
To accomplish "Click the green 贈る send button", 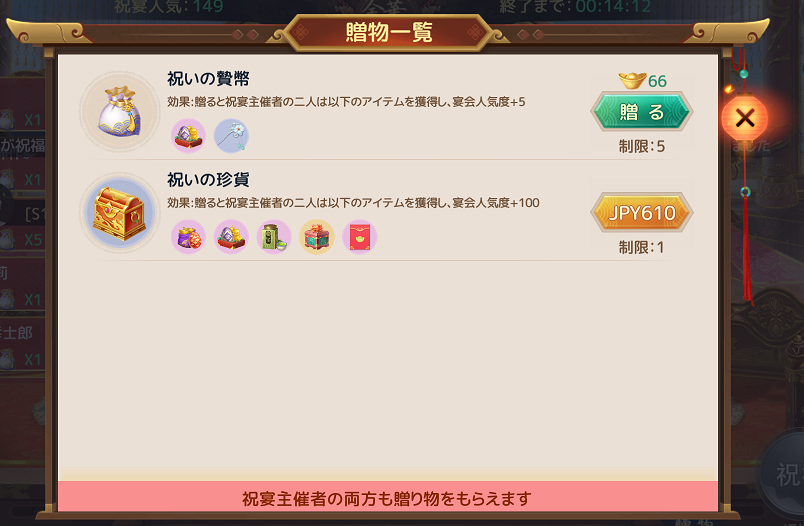I will [x=641, y=111].
